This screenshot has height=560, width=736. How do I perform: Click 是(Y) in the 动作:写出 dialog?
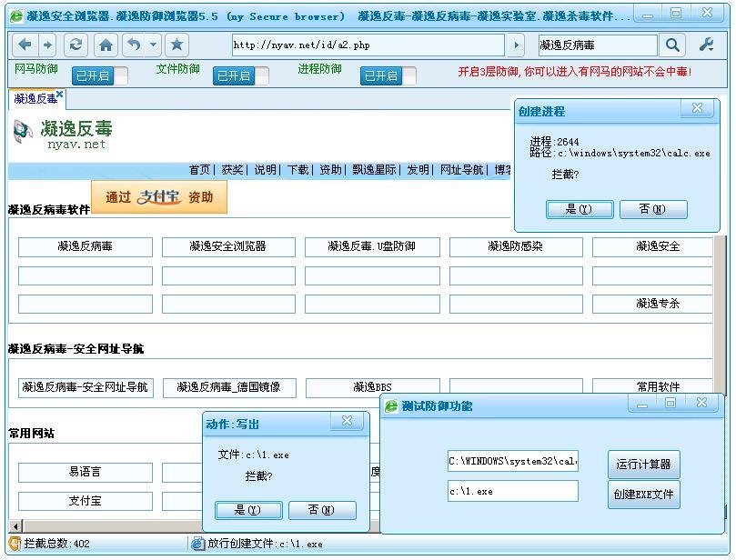pyautogui.click(x=248, y=510)
